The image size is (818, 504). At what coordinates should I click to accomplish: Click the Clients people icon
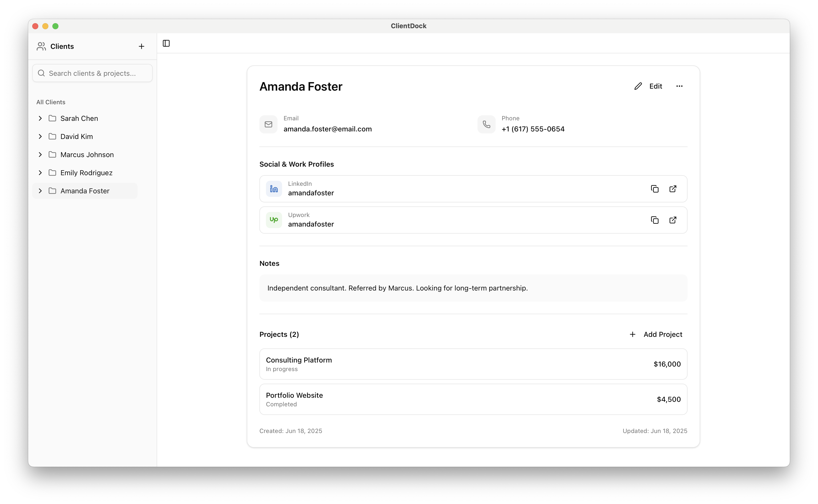(x=41, y=46)
